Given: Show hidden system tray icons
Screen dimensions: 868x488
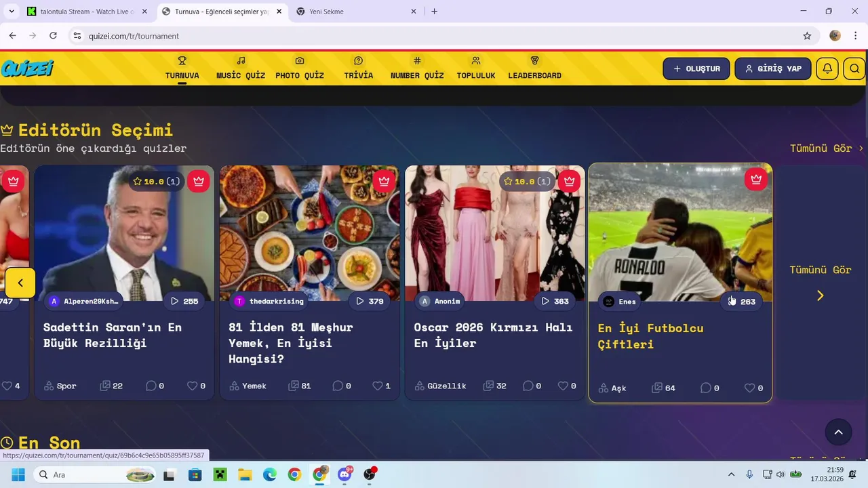Looking at the screenshot, I should click(x=731, y=474).
